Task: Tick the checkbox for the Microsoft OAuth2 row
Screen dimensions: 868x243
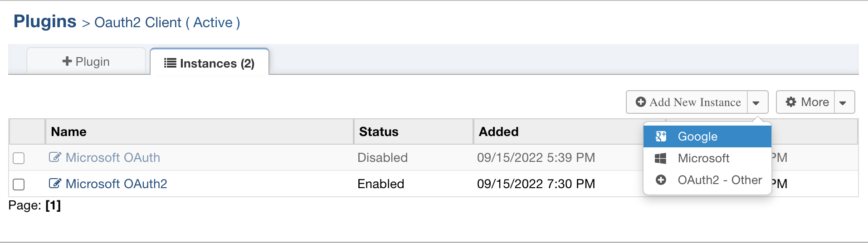Action: (x=19, y=184)
